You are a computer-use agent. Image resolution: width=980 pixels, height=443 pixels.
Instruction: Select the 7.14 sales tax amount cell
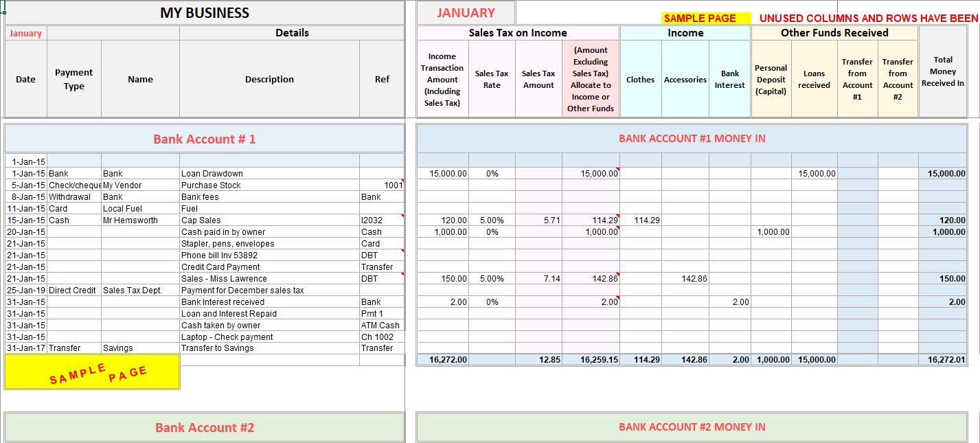tap(538, 279)
